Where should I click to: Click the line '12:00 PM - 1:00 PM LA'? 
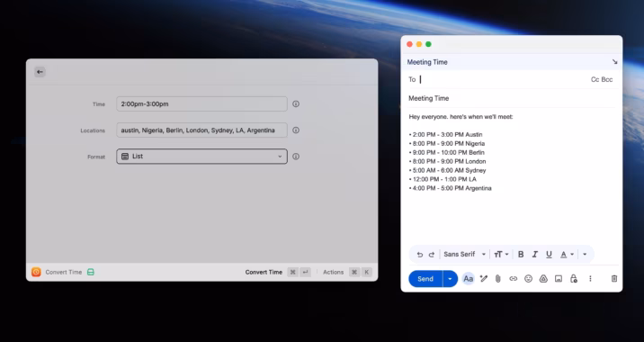[443, 179]
